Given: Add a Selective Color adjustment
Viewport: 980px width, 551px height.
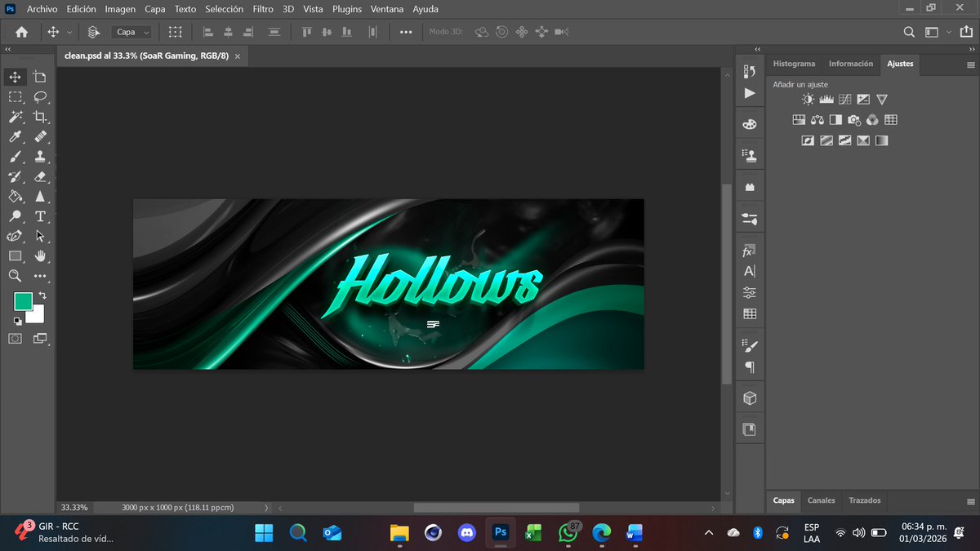Looking at the screenshot, I should click(863, 140).
